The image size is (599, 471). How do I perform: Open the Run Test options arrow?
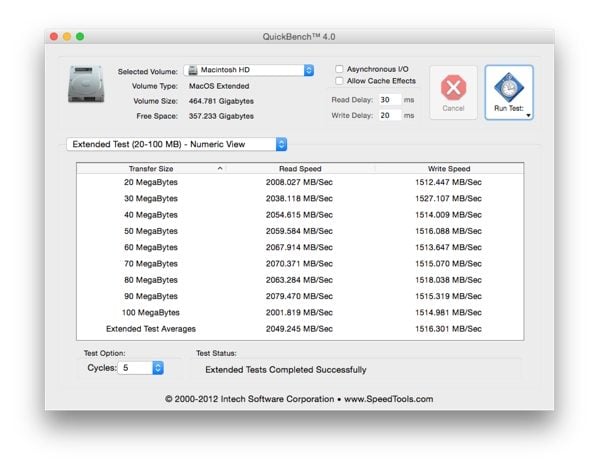pyautogui.click(x=528, y=115)
